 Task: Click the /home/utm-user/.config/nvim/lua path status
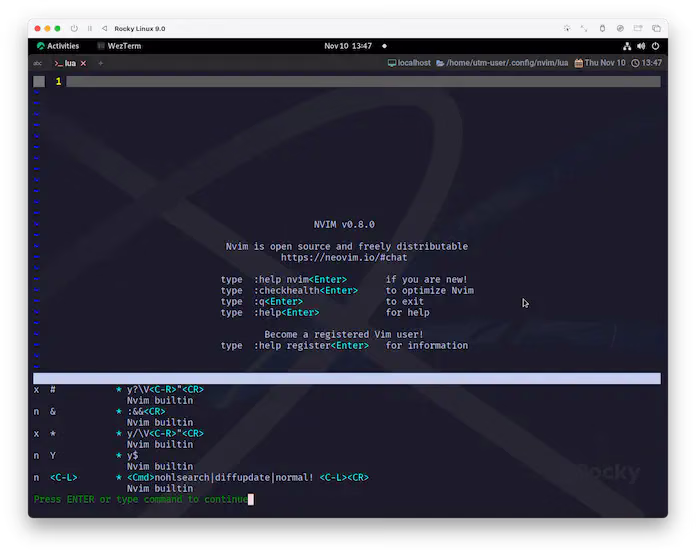click(502, 63)
